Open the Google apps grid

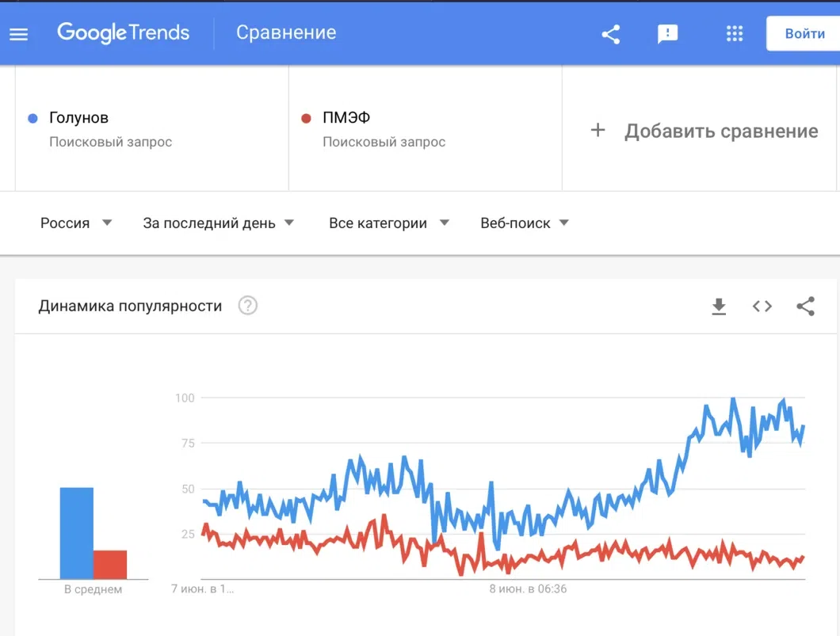[735, 34]
